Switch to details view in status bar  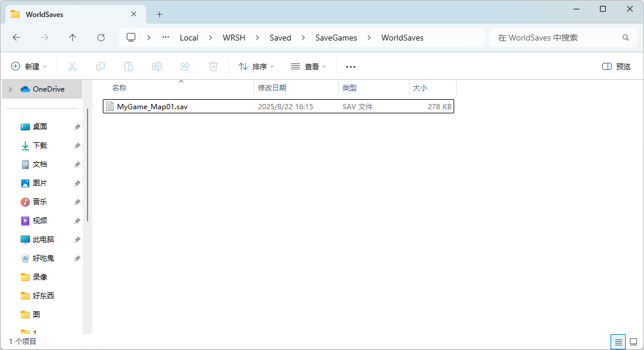pos(619,342)
